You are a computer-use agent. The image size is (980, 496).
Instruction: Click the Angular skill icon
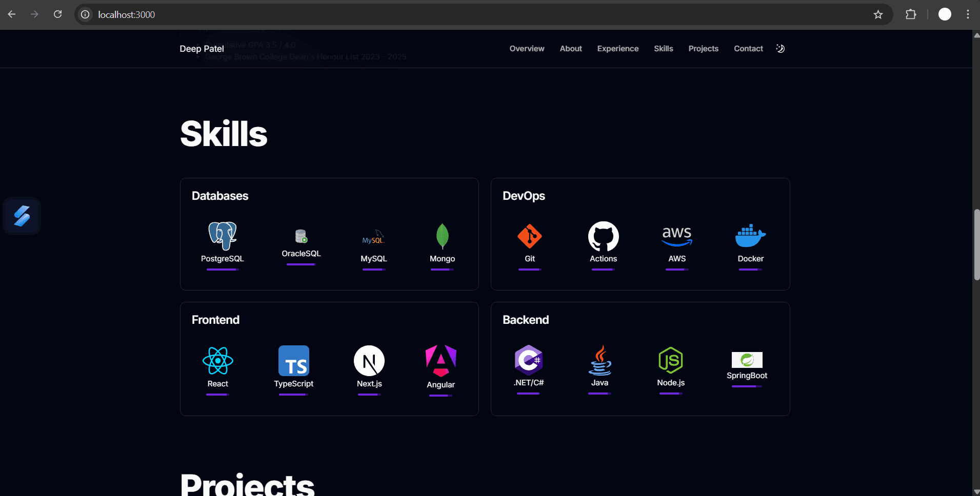coord(440,361)
